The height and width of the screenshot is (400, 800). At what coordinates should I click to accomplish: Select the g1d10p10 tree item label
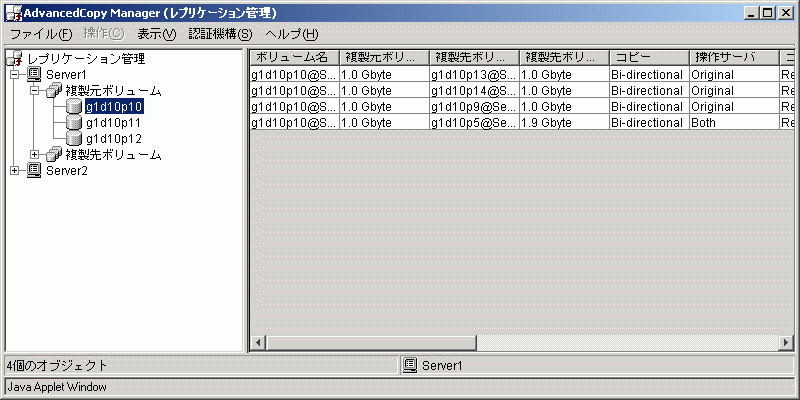tap(114, 107)
